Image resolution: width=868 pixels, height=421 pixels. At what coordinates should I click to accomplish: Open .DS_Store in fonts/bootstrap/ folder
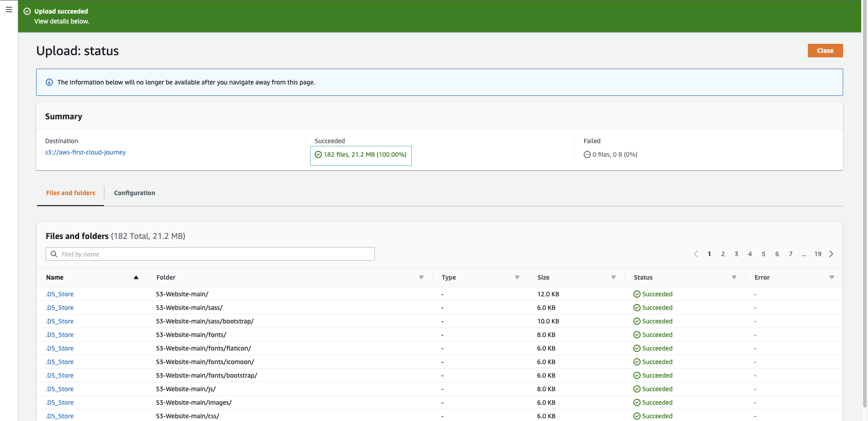coord(60,375)
